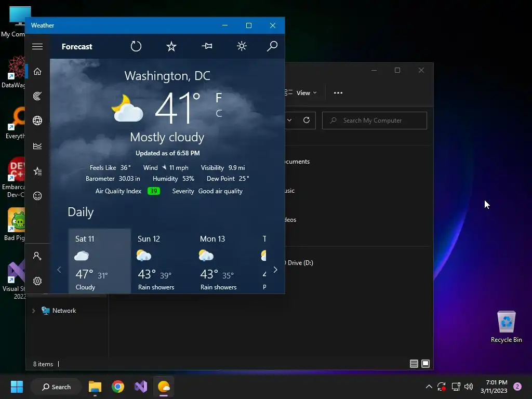
Task: Launch Google Chrome from the taskbar
Action: 118,387
